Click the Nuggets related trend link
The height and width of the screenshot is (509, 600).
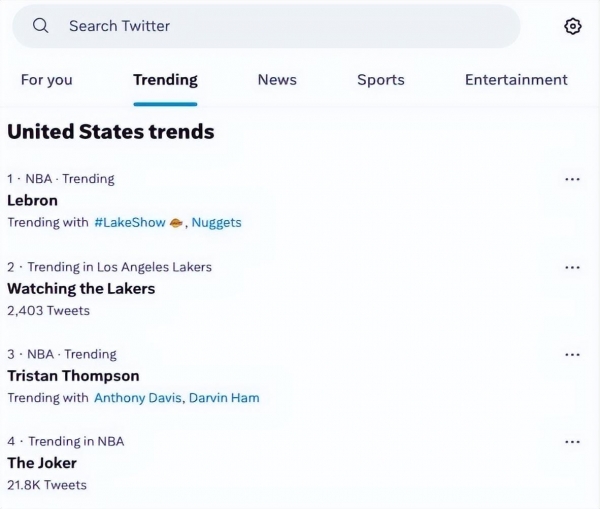tap(217, 222)
